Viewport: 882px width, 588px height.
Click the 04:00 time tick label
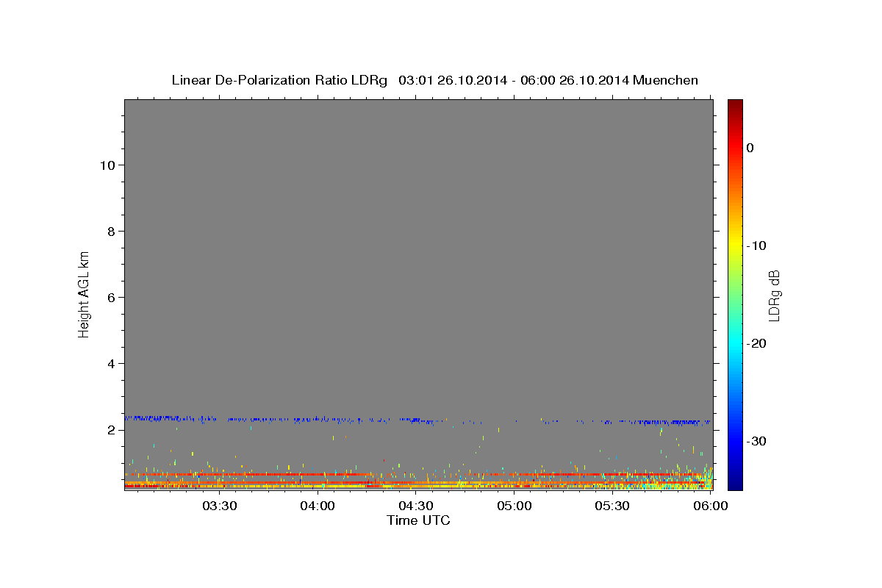(x=318, y=506)
